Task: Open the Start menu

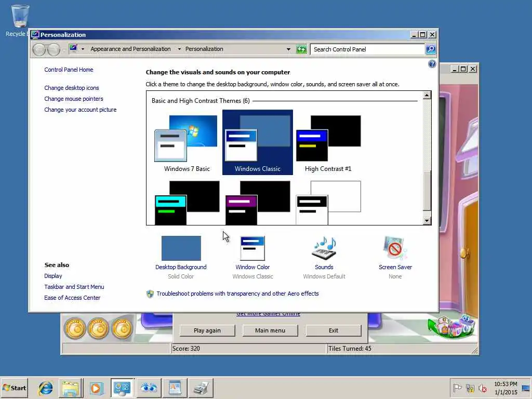Action: 14,388
